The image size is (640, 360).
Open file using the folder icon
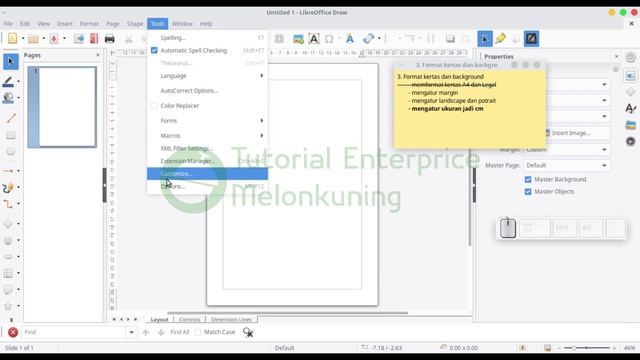[33, 39]
